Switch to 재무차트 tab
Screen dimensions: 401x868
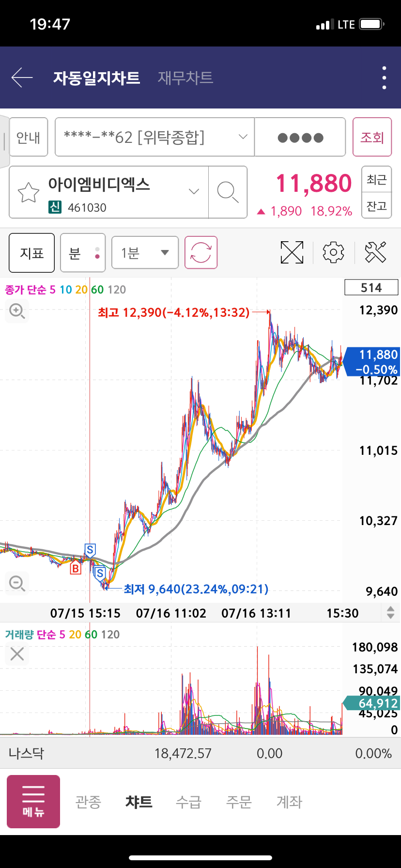tap(185, 77)
